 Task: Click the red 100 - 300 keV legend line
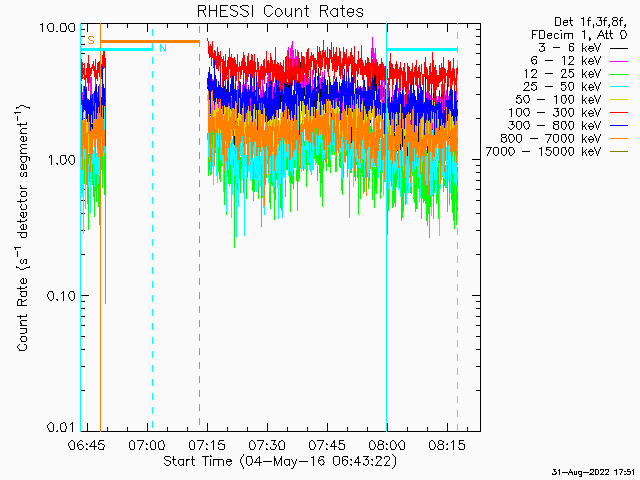coord(619,113)
